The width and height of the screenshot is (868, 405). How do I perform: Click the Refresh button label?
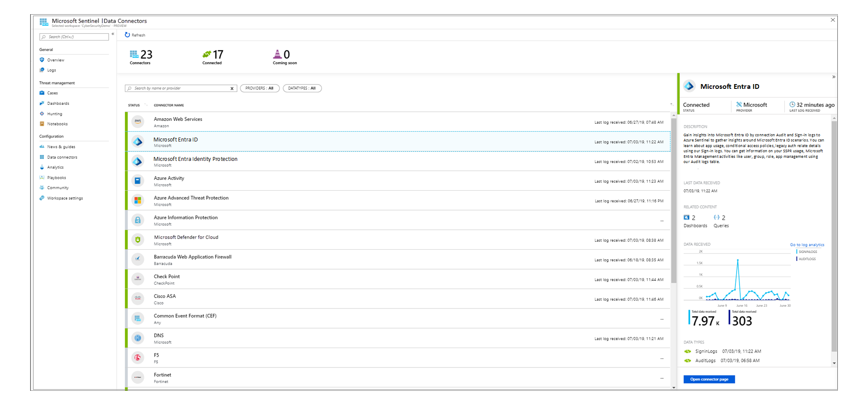pyautogui.click(x=138, y=35)
